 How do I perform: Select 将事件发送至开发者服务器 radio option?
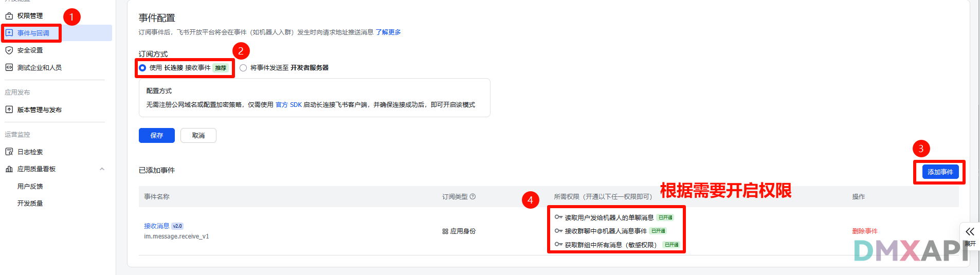tap(243, 68)
